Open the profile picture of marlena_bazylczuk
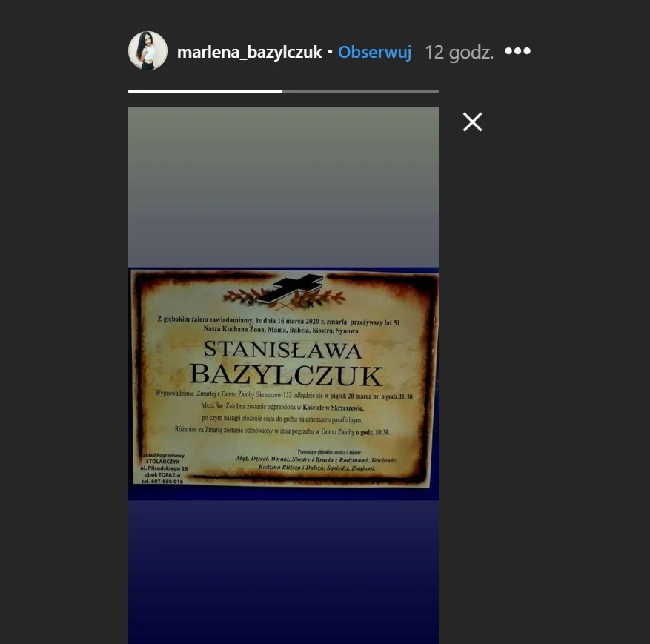The width and height of the screenshot is (650, 644). pyautogui.click(x=147, y=52)
